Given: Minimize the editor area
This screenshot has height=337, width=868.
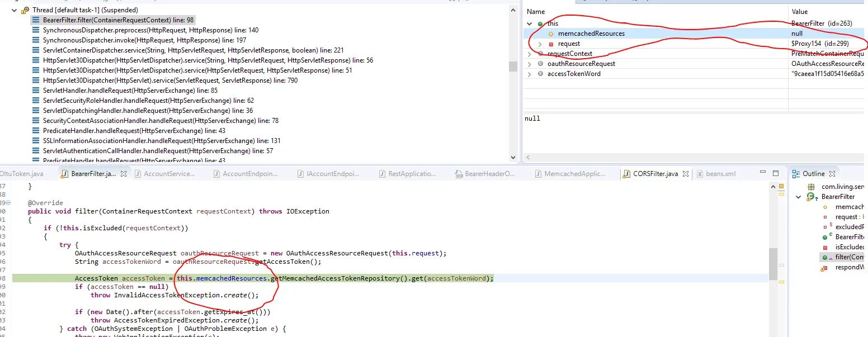Looking at the screenshot, I should pyautogui.click(x=763, y=173).
